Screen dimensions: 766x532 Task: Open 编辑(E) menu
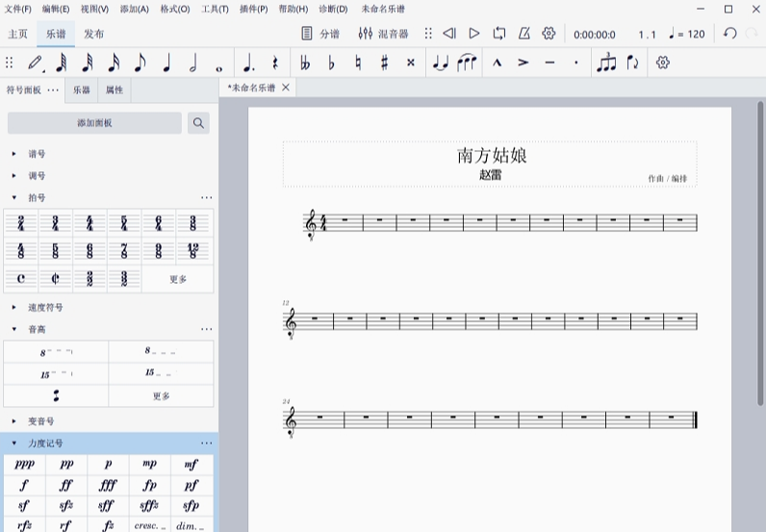pyautogui.click(x=56, y=9)
